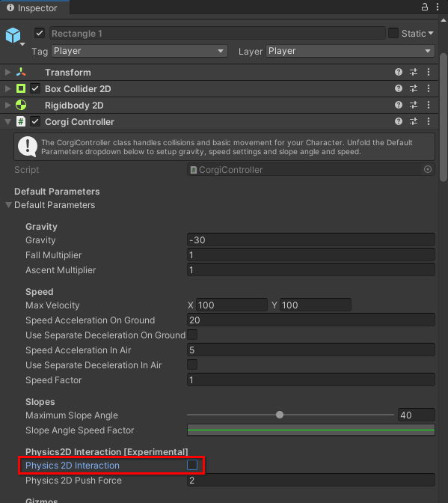
Task: Click the Inspector vertical scrollbar thumb
Action: 444,118
